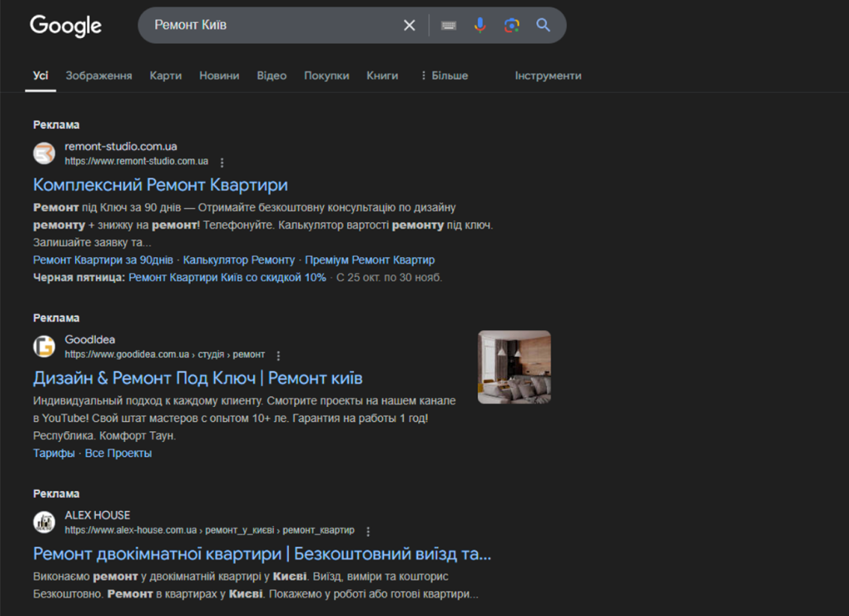Clear the search query with X
Viewport: 849px width, 616px height.
click(409, 26)
